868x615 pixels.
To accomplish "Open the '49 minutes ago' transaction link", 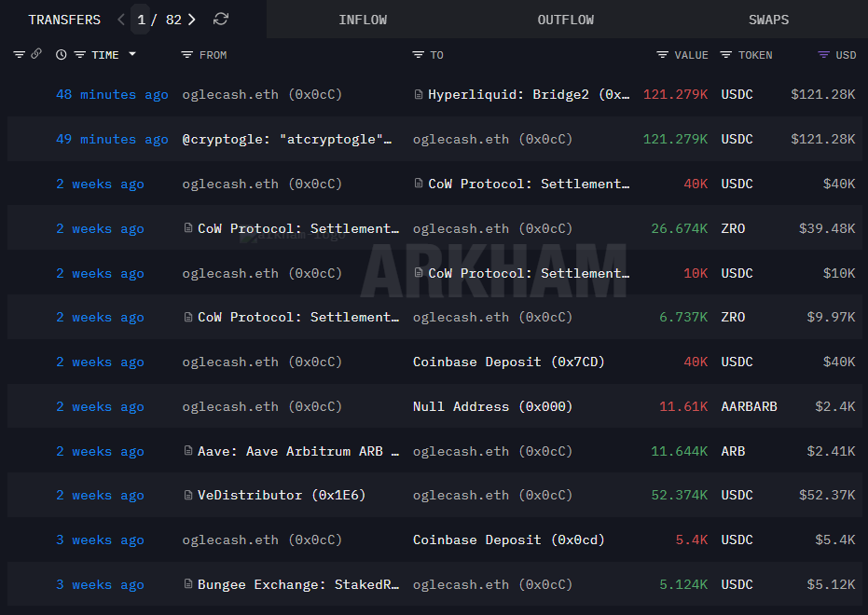I will (x=112, y=140).
